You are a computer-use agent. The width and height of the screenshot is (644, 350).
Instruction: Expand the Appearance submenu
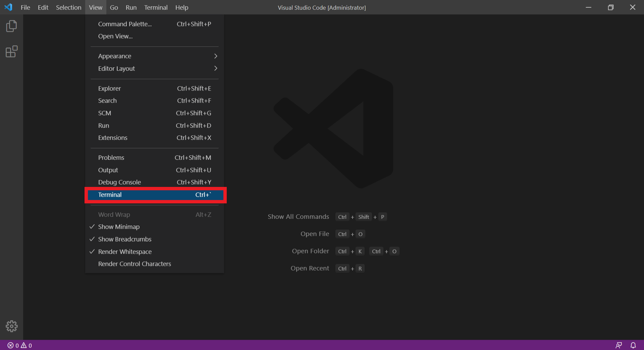pos(154,56)
